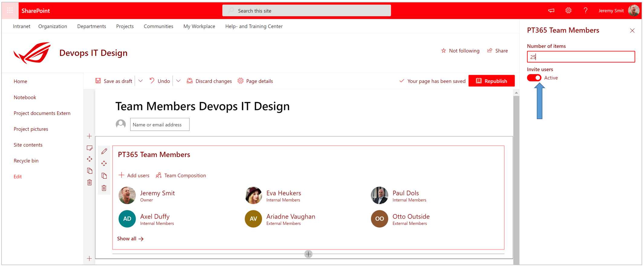Click the megaphone feedback icon in the header

551,11
